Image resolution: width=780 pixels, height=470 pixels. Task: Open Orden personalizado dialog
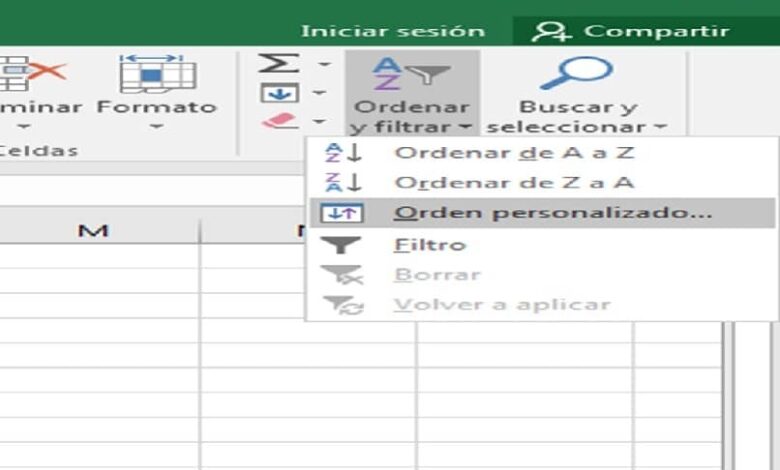[x=553, y=213]
